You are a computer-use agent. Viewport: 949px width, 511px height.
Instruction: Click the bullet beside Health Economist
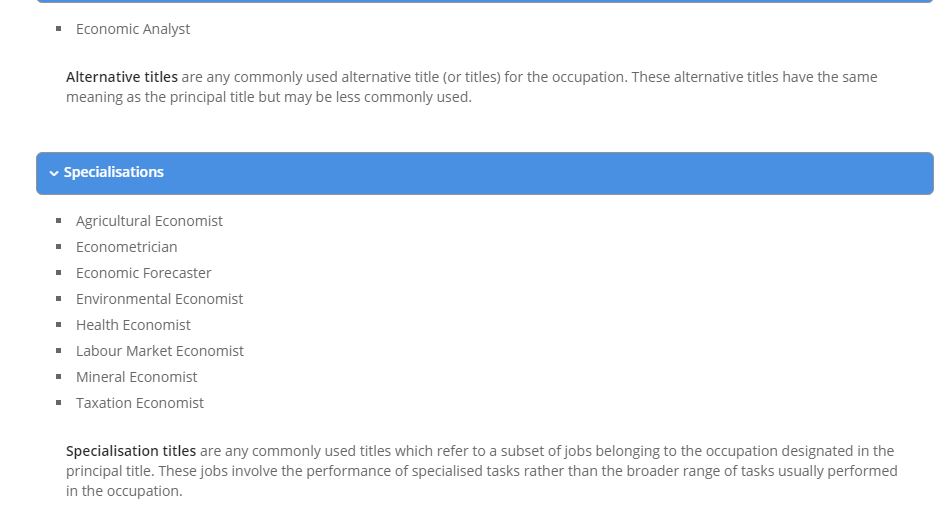coord(59,325)
